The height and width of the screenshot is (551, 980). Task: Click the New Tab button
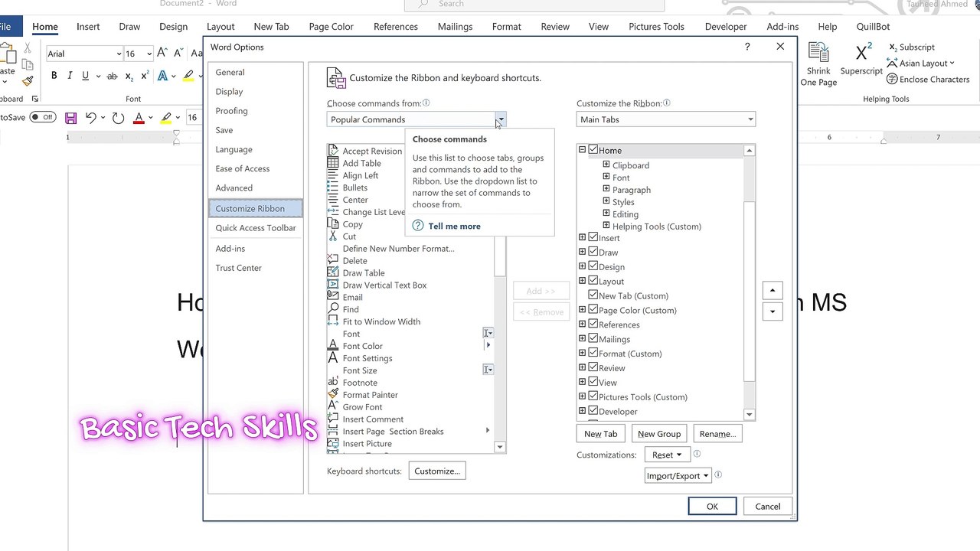[600, 434]
